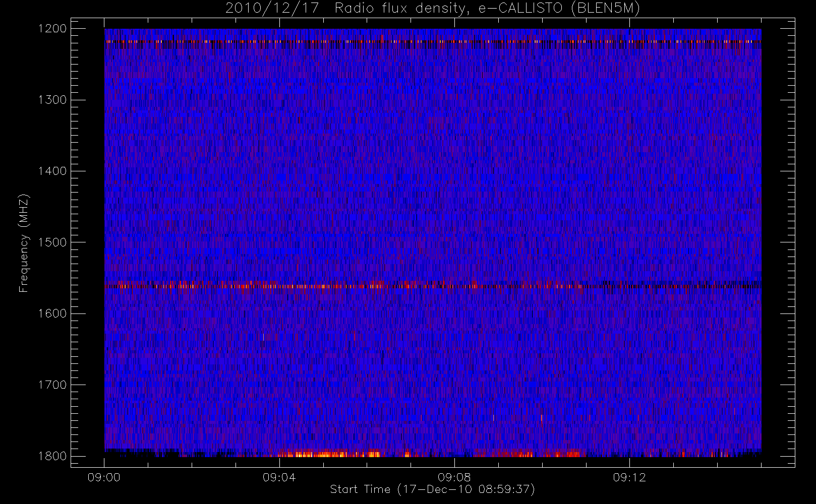Click the 1600 frequency tick label

pos(52,313)
